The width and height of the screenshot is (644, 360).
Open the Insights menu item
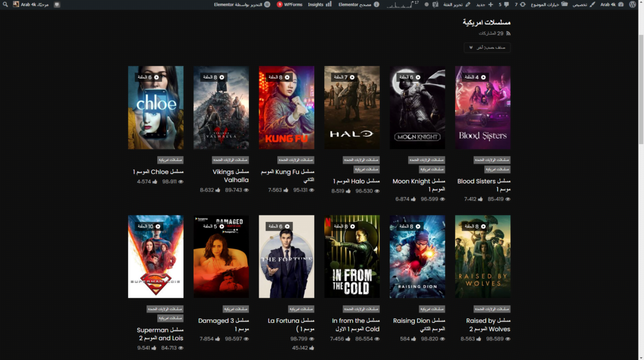pyautogui.click(x=320, y=4)
